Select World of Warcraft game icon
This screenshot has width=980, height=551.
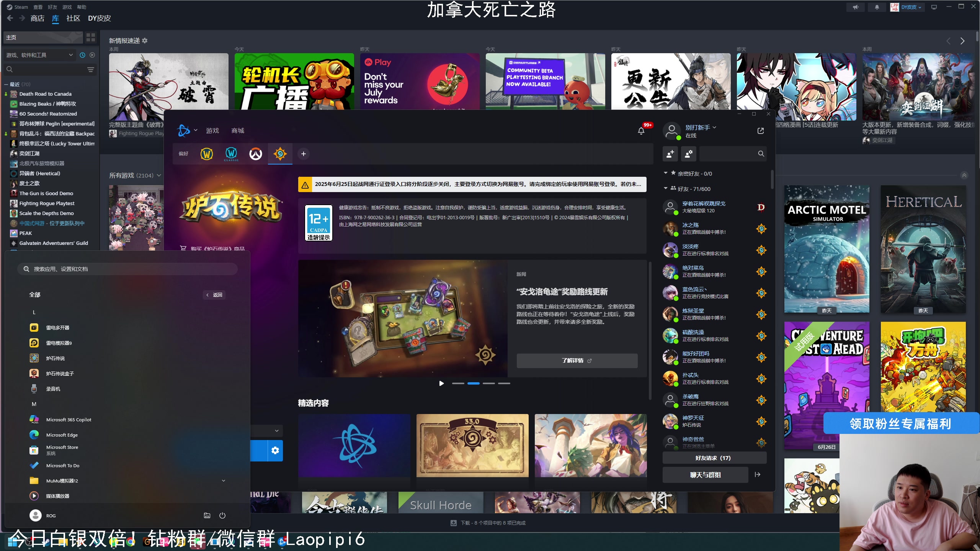pyautogui.click(x=207, y=154)
